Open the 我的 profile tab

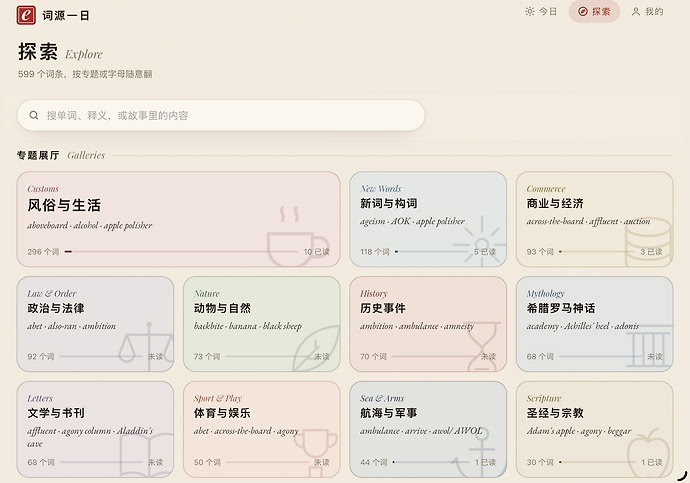tap(647, 11)
